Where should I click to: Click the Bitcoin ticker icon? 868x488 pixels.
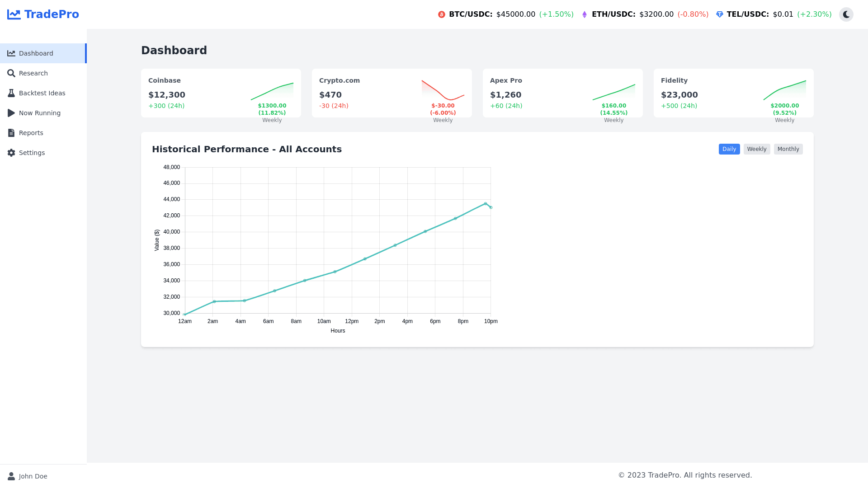click(442, 14)
